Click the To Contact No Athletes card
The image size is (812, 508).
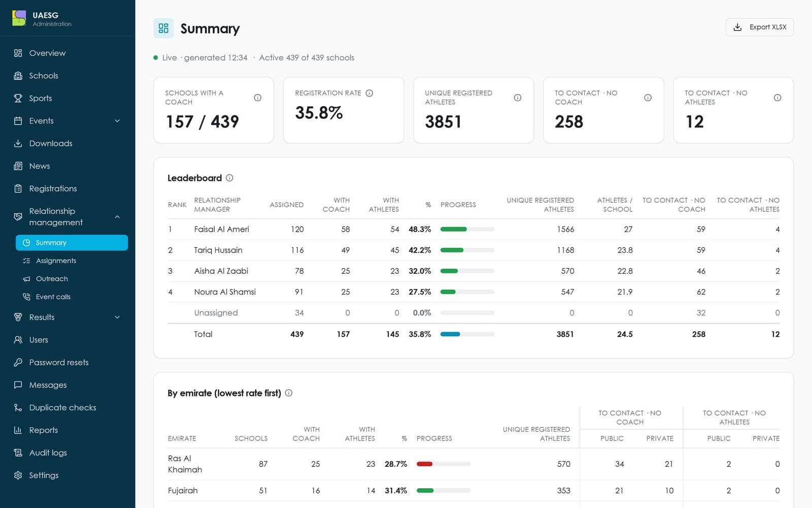(x=733, y=110)
